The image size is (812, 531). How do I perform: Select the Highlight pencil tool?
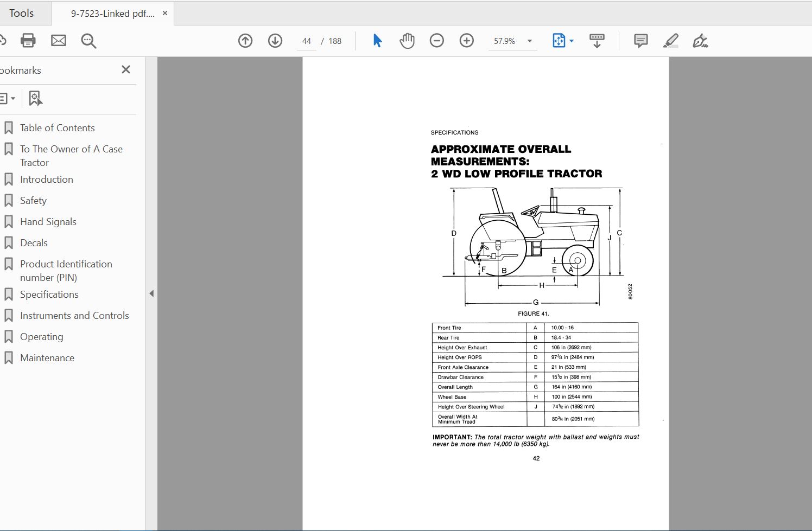pyautogui.click(x=670, y=40)
